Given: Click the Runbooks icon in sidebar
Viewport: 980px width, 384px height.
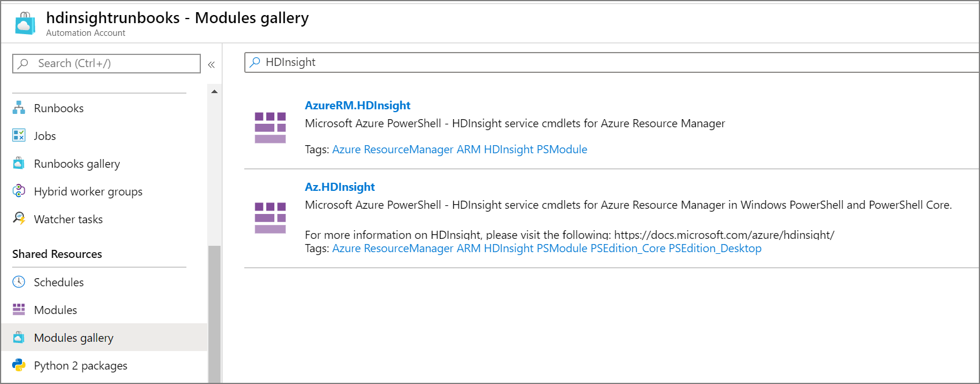Looking at the screenshot, I should [19, 108].
